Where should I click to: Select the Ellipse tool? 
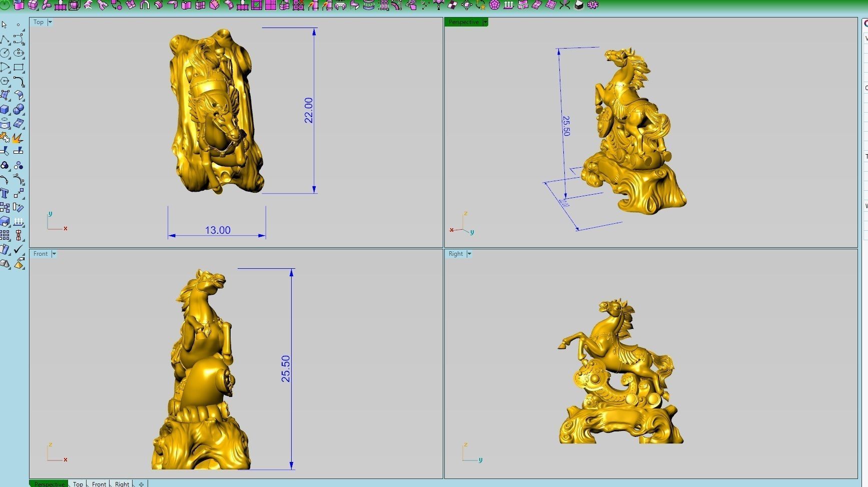point(19,53)
